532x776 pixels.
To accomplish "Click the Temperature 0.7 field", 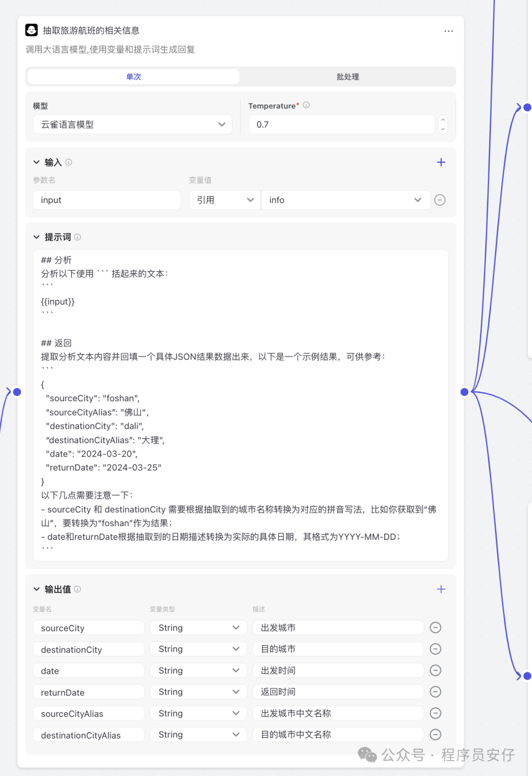I will coord(341,124).
